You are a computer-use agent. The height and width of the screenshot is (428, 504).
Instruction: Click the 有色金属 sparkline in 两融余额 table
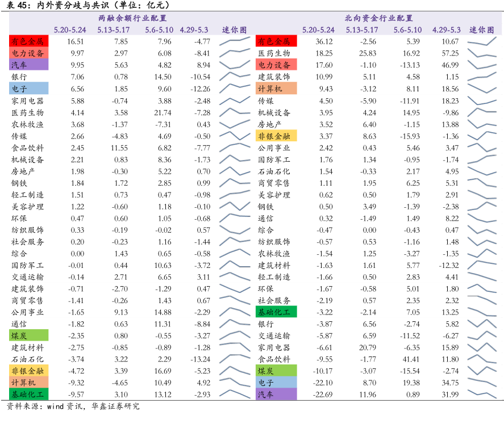[234, 41]
